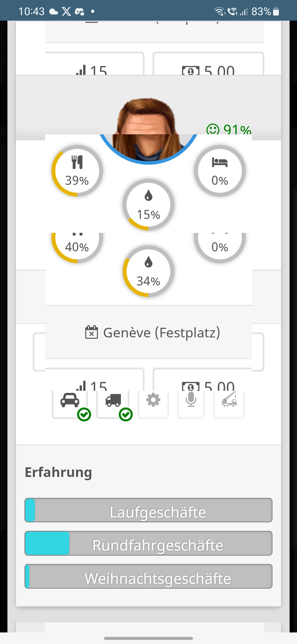The image size is (297, 644).
Task: Open the gear settings icon
Action: point(153,400)
